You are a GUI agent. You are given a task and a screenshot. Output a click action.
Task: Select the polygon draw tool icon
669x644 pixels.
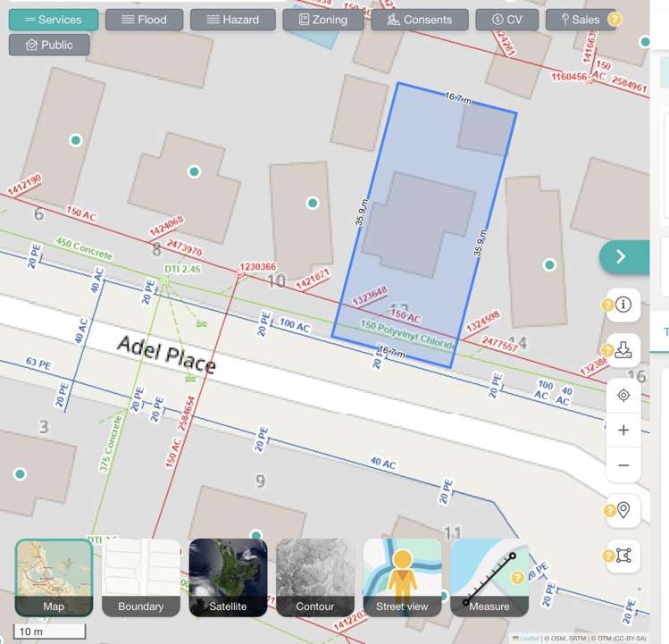point(623,556)
